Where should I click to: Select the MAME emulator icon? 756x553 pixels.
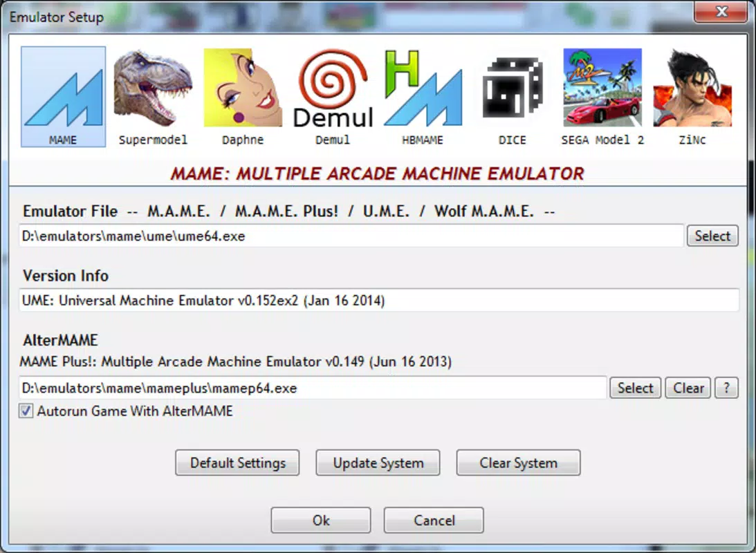[63, 97]
